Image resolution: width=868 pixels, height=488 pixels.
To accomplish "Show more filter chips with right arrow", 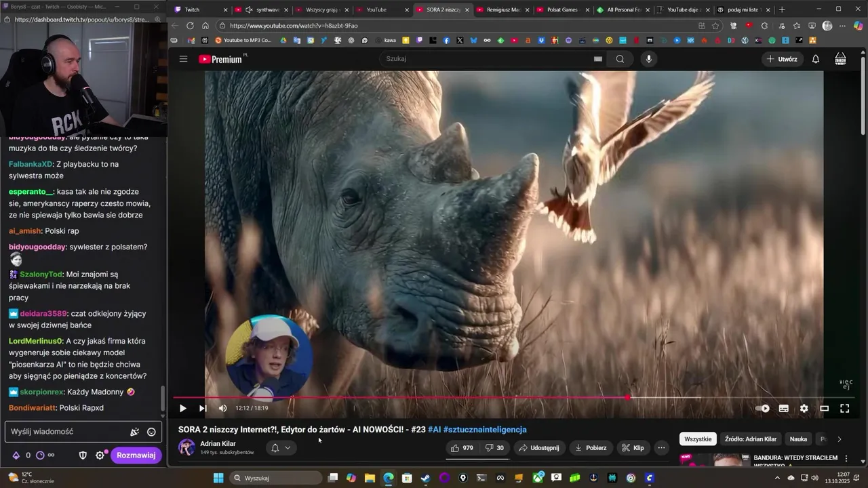I will click(x=839, y=439).
